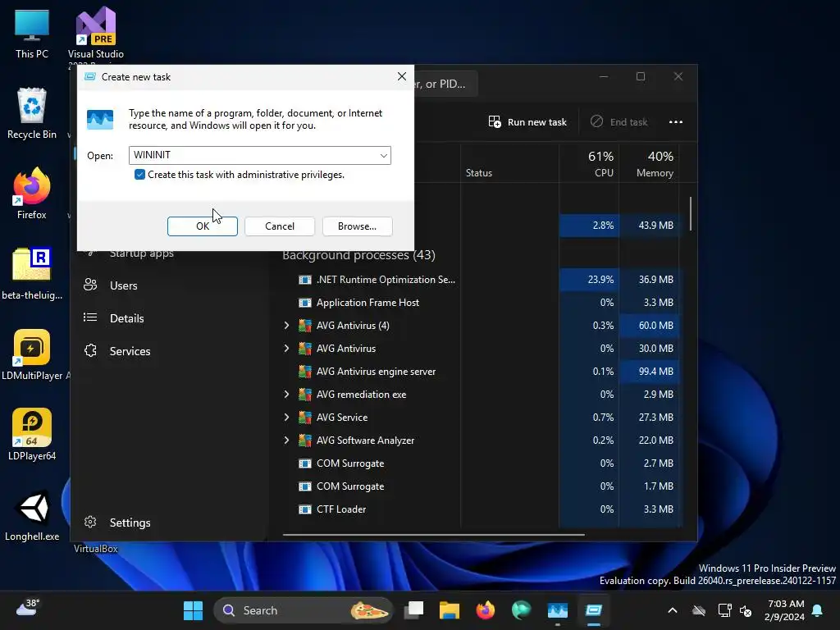Select This PC desktop icon
The width and height of the screenshot is (840, 630).
(x=32, y=34)
